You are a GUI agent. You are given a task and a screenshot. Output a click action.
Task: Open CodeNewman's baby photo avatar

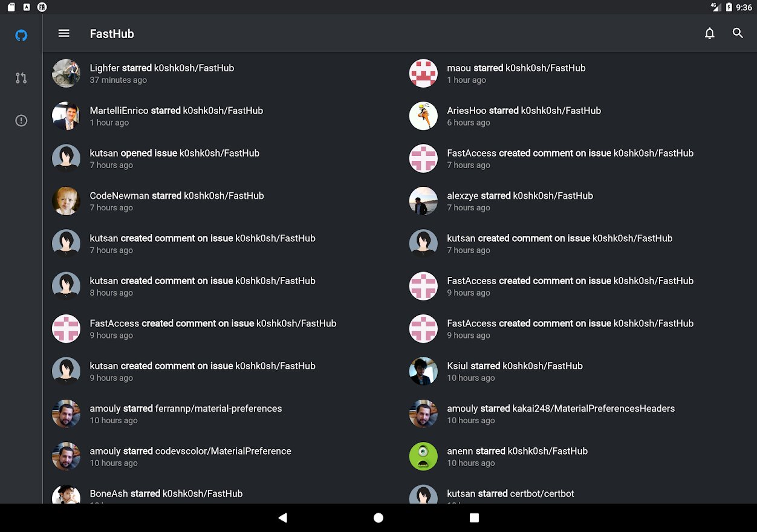tap(67, 201)
